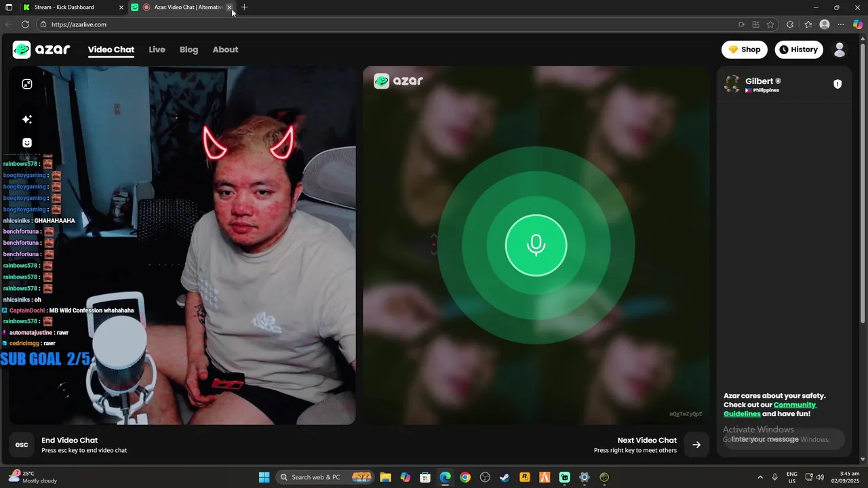Open Microsoft Store from taskbar
868x488 pixels.
click(425, 477)
